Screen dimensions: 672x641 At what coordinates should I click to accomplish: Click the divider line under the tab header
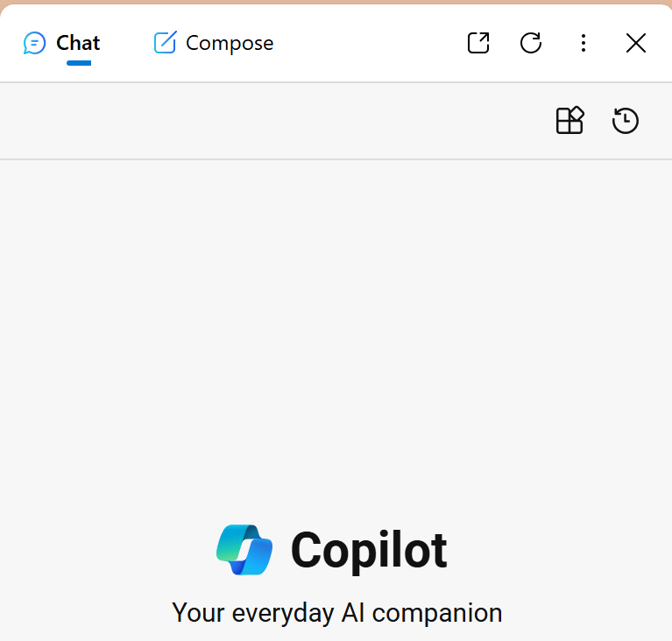(336, 81)
